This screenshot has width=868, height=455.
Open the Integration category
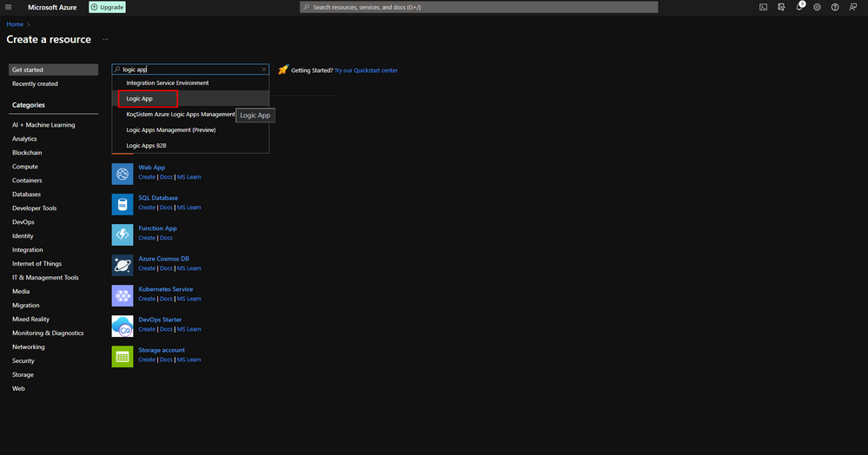tap(28, 249)
